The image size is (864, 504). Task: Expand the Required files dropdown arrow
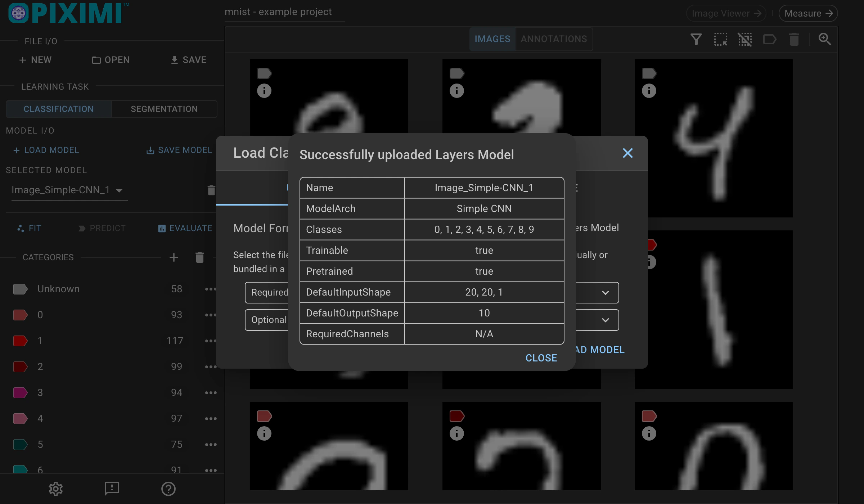(606, 293)
